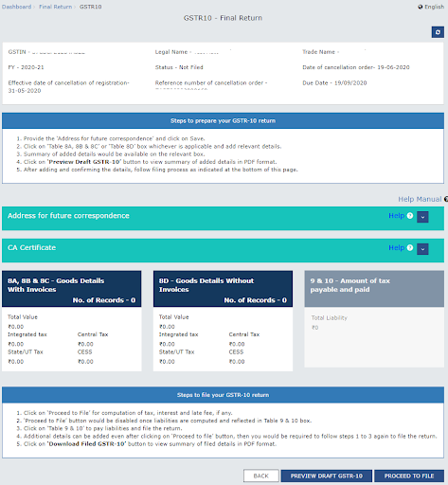Click 'Reference number of cancellation order' label
448x485 pixels.
pyautogui.click(x=211, y=83)
